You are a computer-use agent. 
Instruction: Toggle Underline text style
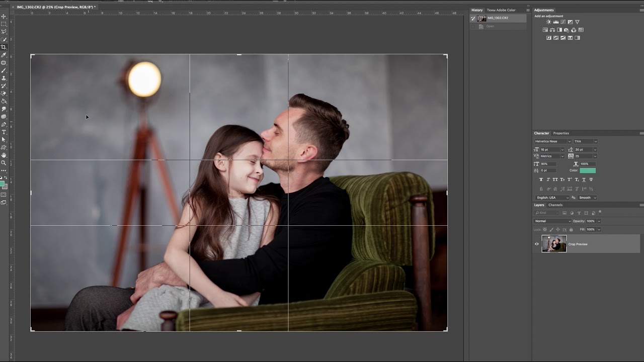click(x=584, y=179)
